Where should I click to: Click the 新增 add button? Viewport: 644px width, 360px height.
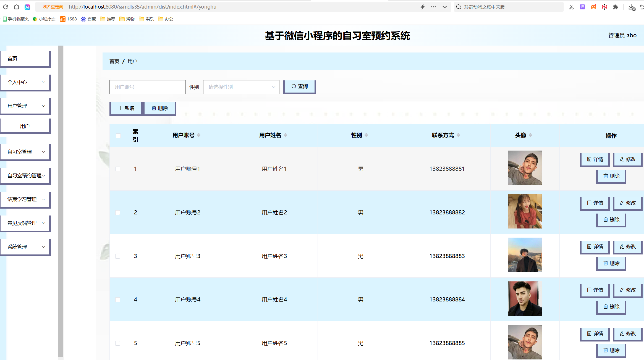pos(125,108)
